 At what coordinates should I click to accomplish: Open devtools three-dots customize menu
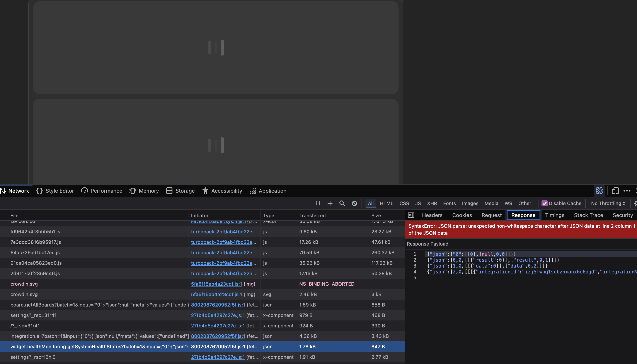[627, 191]
